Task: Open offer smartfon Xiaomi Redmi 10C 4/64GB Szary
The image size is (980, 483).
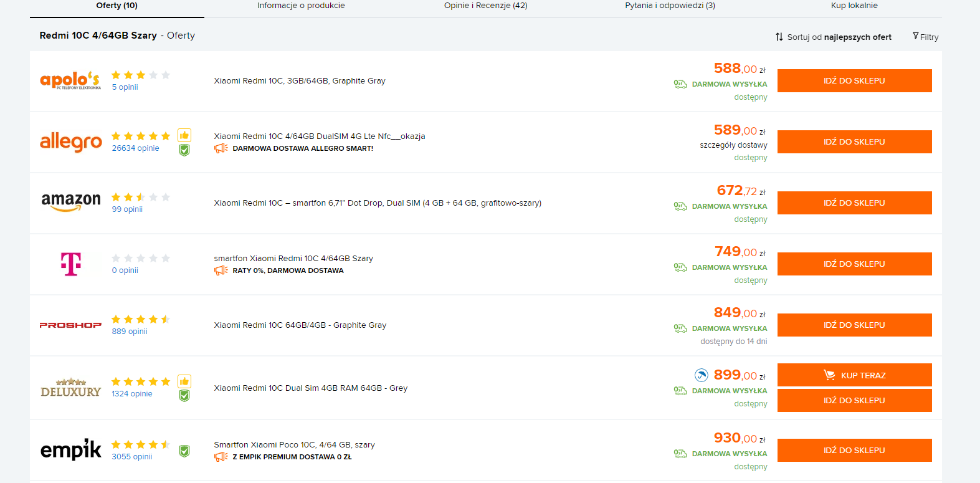Action: pyautogui.click(x=293, y=259)
